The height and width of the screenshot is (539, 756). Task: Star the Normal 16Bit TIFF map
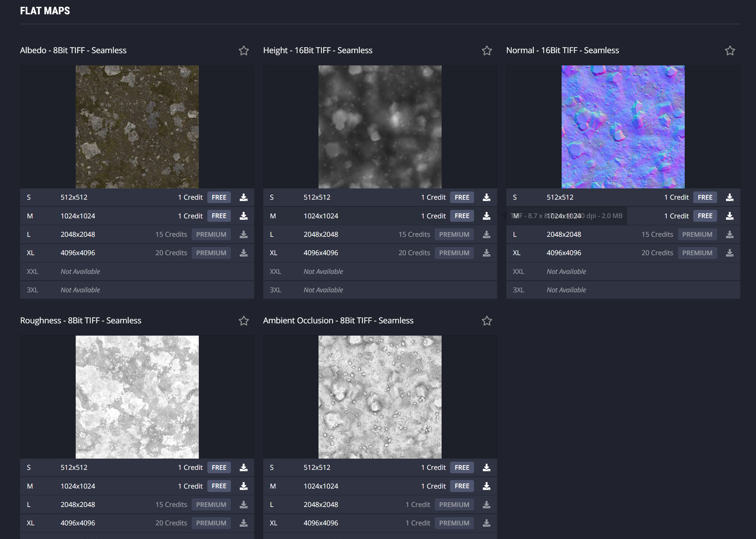[x=730, y=51]
